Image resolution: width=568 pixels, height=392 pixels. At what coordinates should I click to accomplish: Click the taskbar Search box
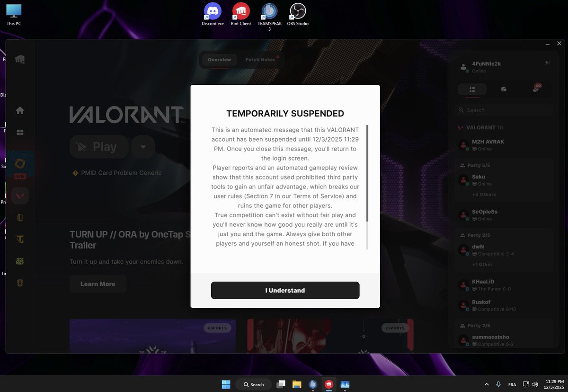tap(254, 384)
